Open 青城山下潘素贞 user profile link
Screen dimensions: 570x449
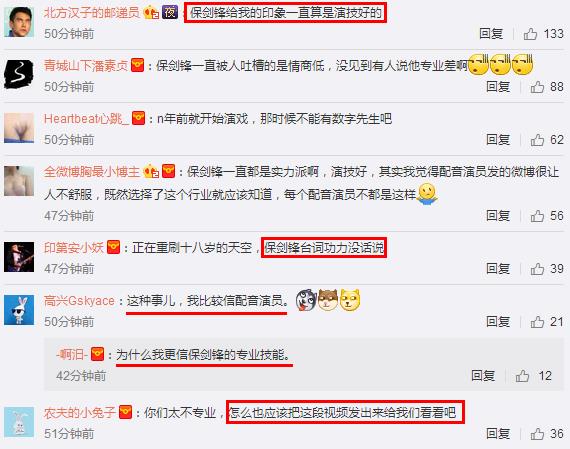coord(86,65)
